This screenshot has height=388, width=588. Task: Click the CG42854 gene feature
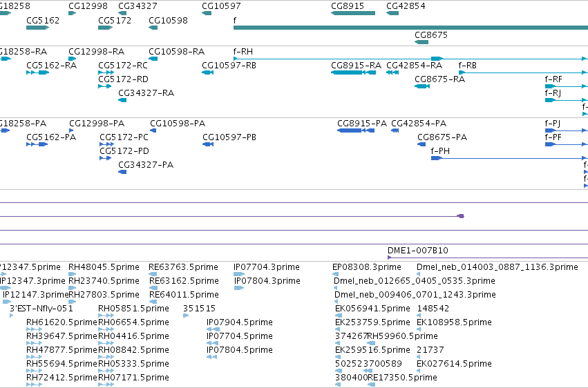392,13
